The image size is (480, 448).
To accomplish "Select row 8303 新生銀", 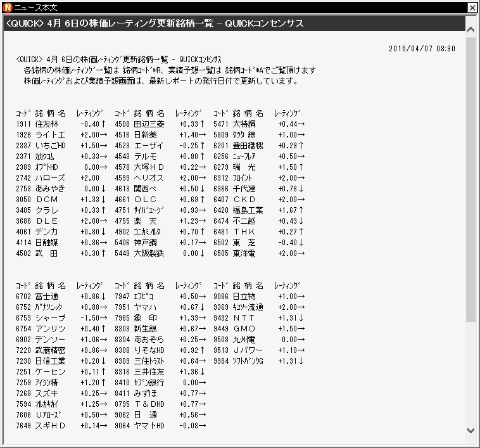I will (x=160, y=329).
